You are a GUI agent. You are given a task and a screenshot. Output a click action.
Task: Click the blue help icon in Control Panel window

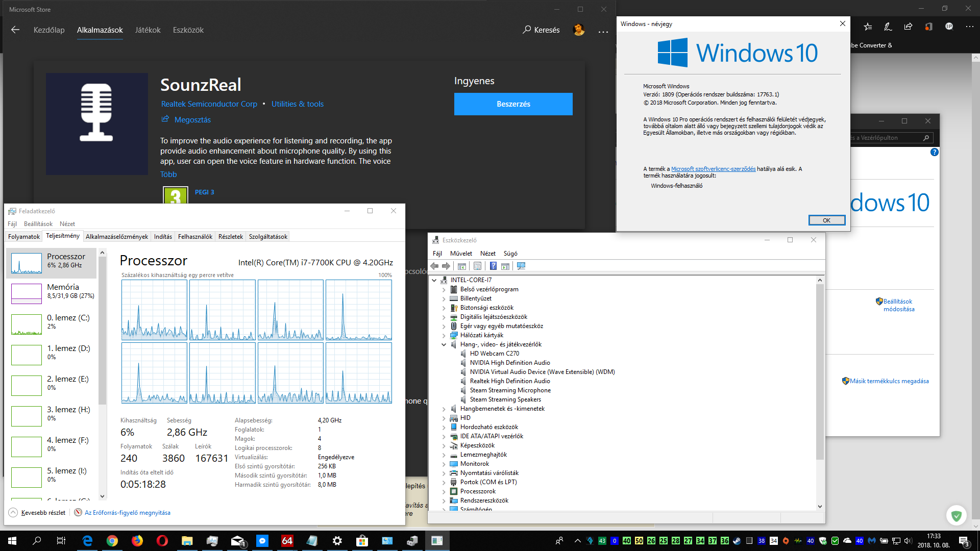tap(934, 152)
